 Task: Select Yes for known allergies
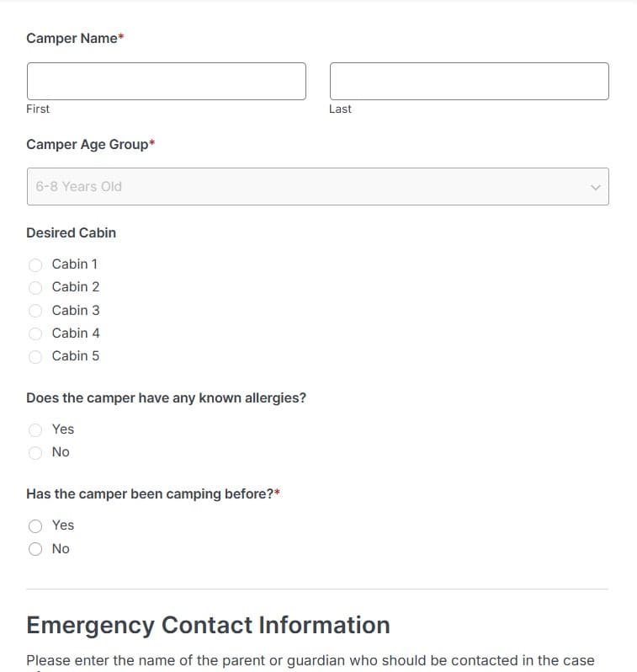[x=35, y=429]
